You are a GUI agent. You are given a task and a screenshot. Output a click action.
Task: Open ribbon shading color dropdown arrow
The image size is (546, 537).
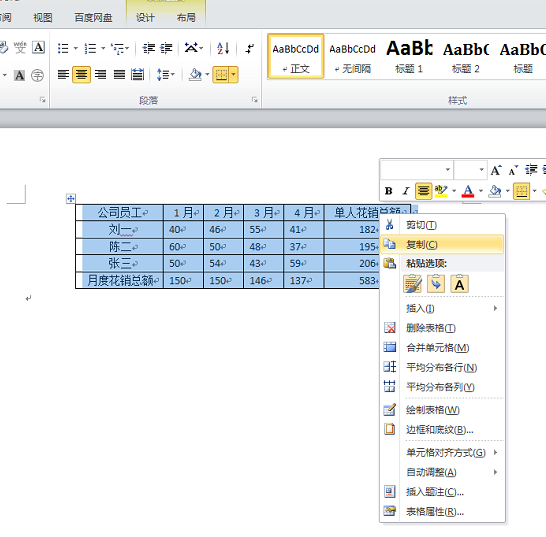tap(207, 75)
